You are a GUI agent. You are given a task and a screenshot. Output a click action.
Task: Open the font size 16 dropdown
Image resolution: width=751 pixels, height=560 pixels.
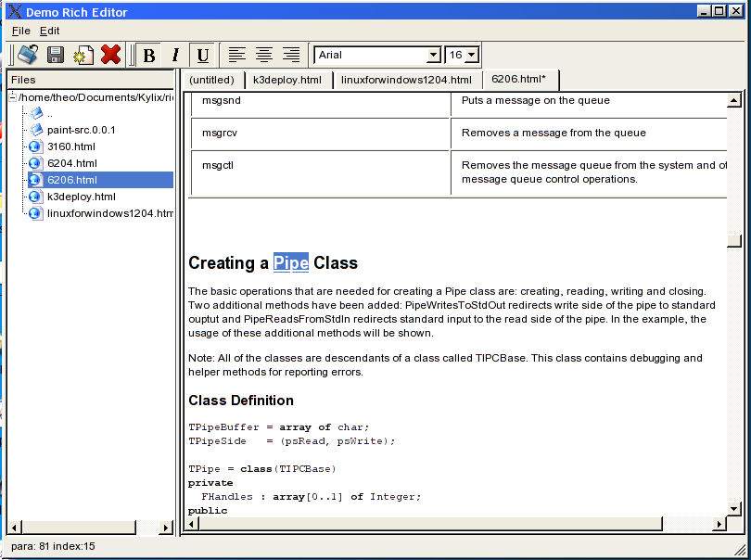[x=472, y=56]
